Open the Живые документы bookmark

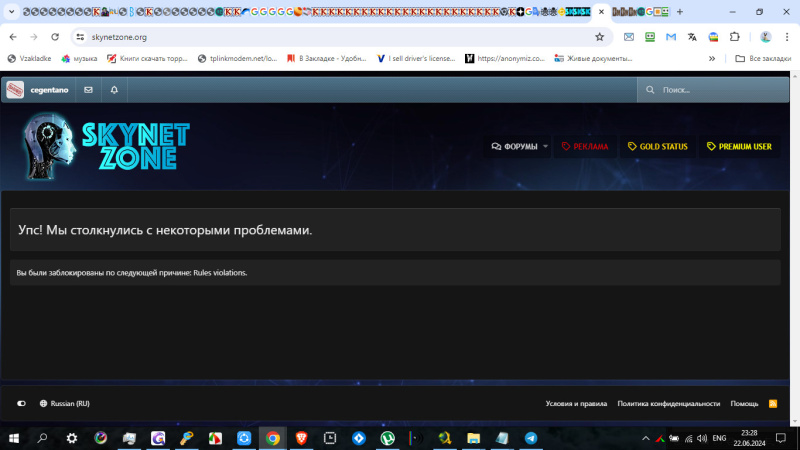pos(593,59)
